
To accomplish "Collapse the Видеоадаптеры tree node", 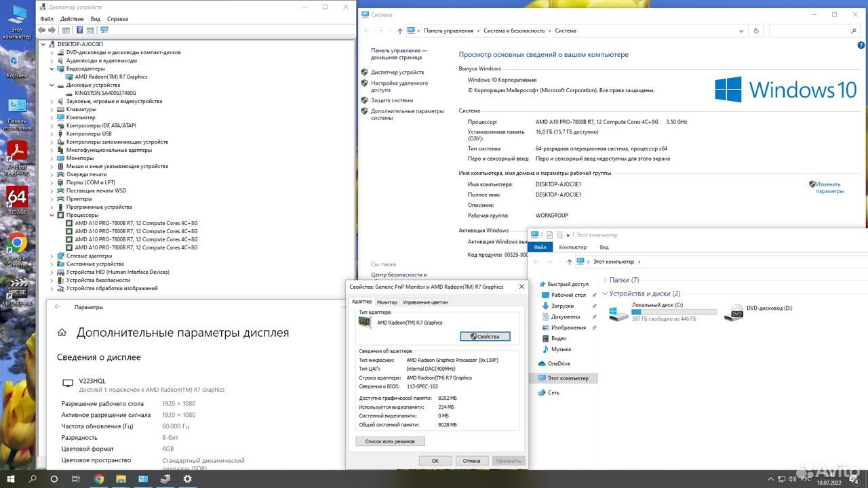I will pyautogui.click(x=52, y=68).
